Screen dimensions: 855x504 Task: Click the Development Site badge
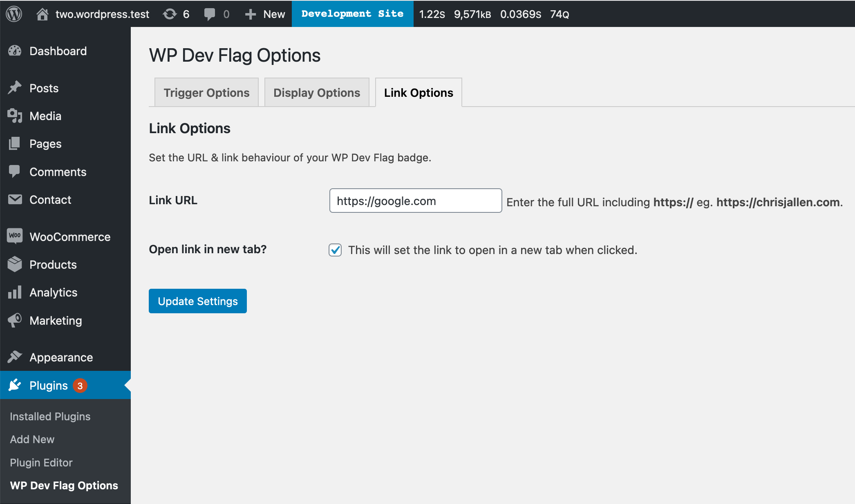point(352,14)
